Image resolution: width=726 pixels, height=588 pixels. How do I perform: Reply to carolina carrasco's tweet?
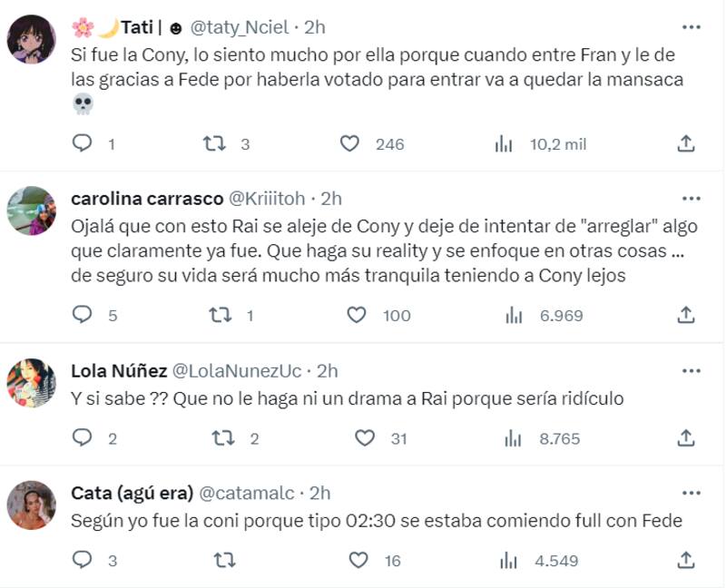(x=83, y=314)
